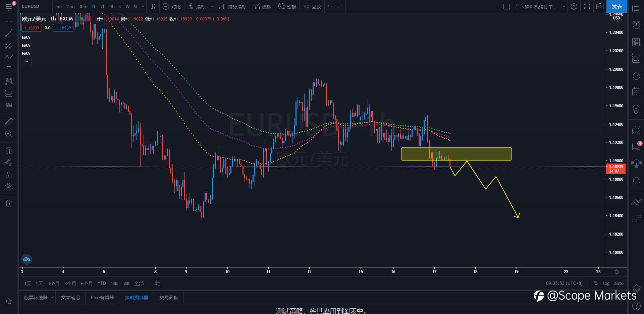Open the watchlist panel icon

tap(636, 9)
